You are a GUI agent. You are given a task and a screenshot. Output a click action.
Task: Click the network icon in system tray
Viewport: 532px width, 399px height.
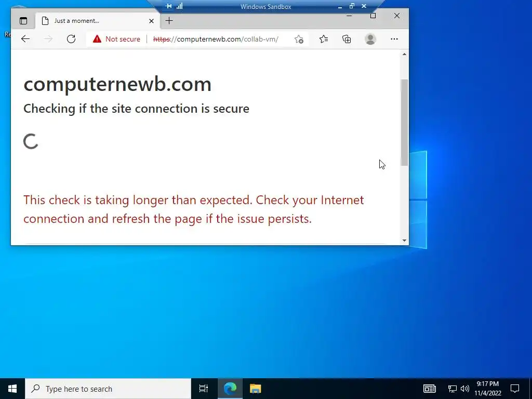pyautogui.click(x=453, y=389)
